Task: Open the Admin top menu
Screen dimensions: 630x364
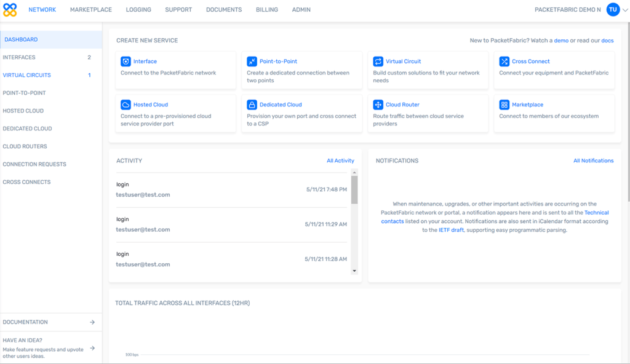Action: (301, 10)
